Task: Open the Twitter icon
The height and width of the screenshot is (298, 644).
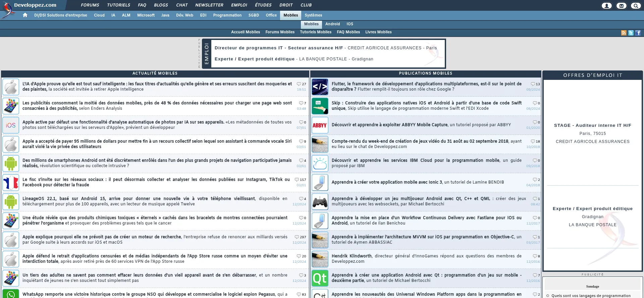Action: (x=631, y=33)
